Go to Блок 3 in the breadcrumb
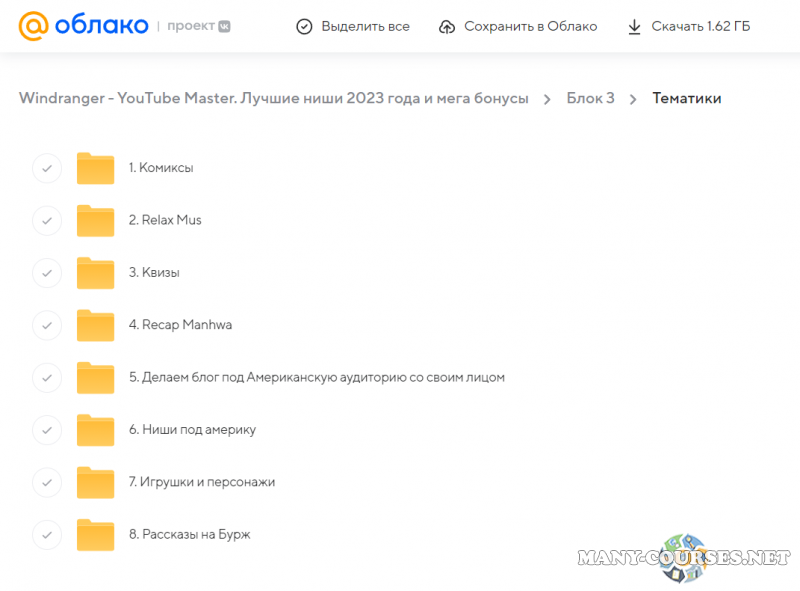The width and height of the screenshot is (800, 591). tap(590, 98)
